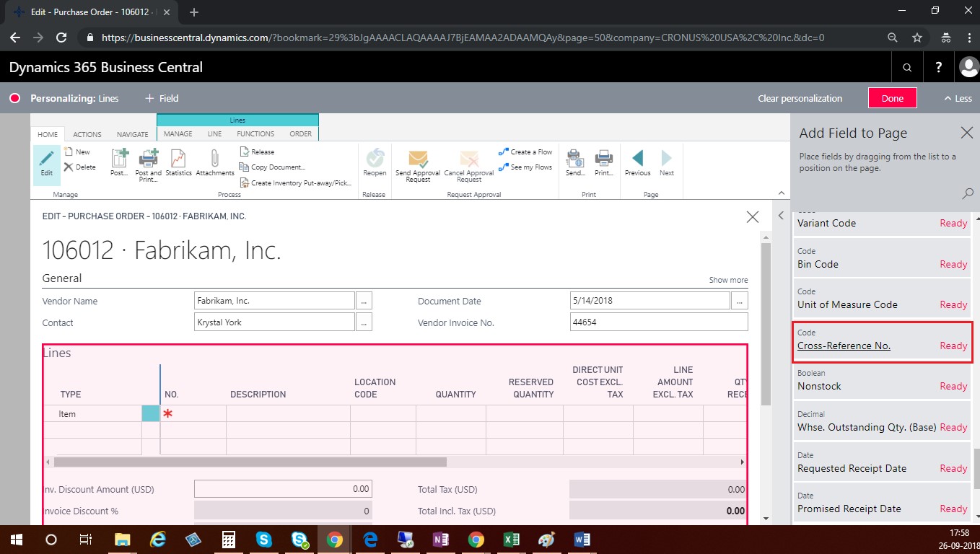This screenshot has height=554, width=980.
Task: Click Clear personalization
Action: click(x=800, y=98)
